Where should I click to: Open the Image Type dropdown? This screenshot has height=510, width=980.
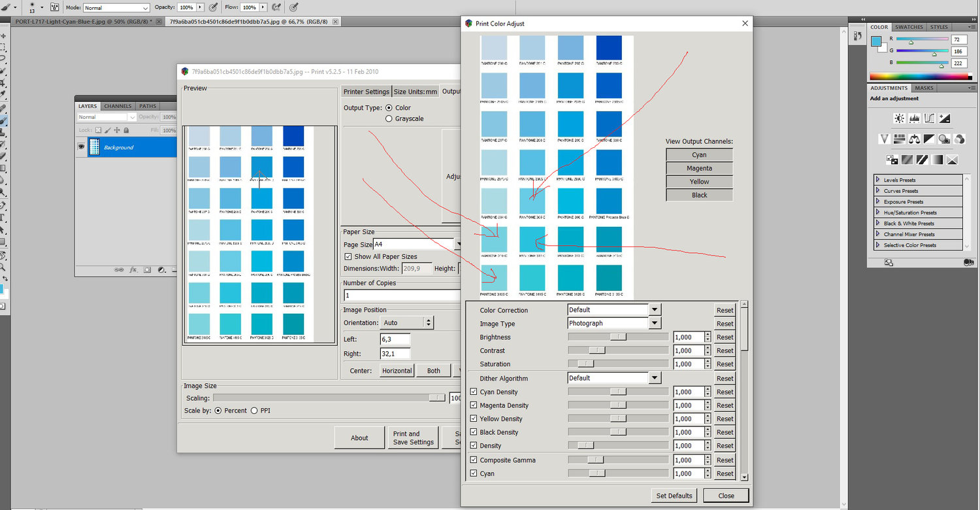[655, 323]
